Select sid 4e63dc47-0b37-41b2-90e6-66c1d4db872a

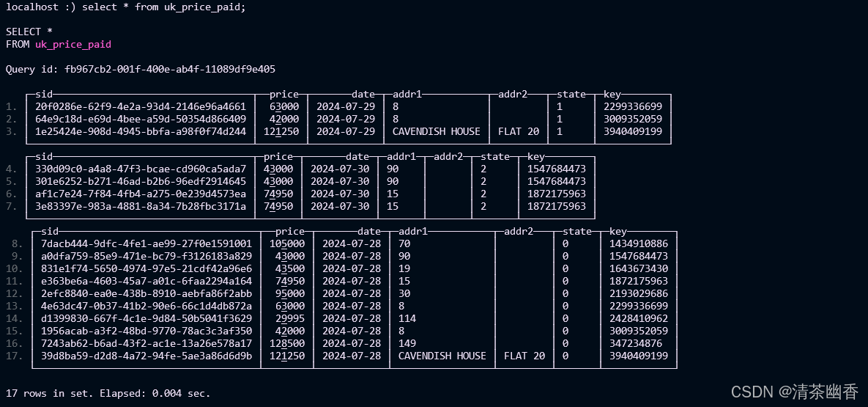(x=146, y=306)
